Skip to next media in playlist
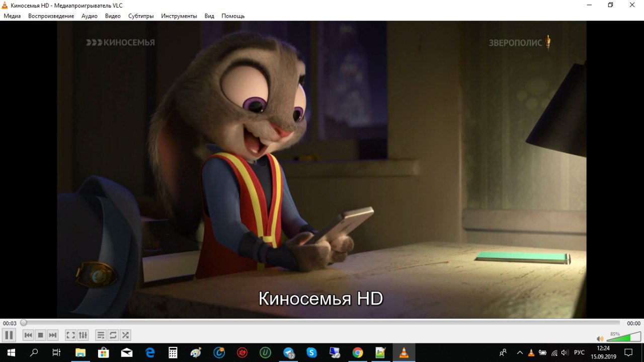 (x=53, y=335)
